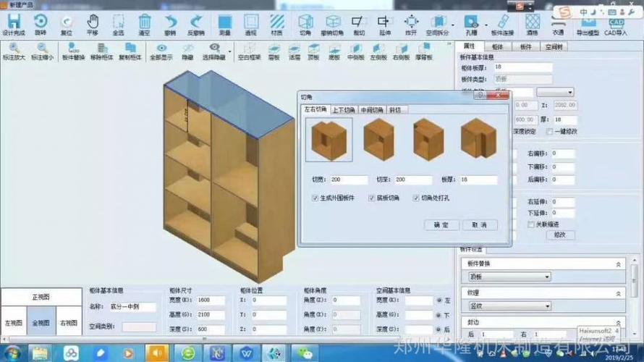Click 取消 in the 切角 dialog
Image resolution: width=644 pixels, height=362 pixels.
tap(479, 225)
